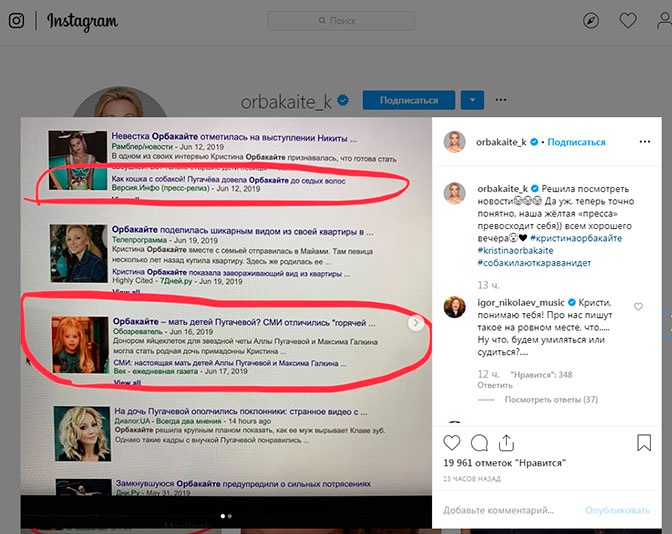Click the Instagram camera logo icon
Screen dimensions: 672x534
[x=16, y=21]
